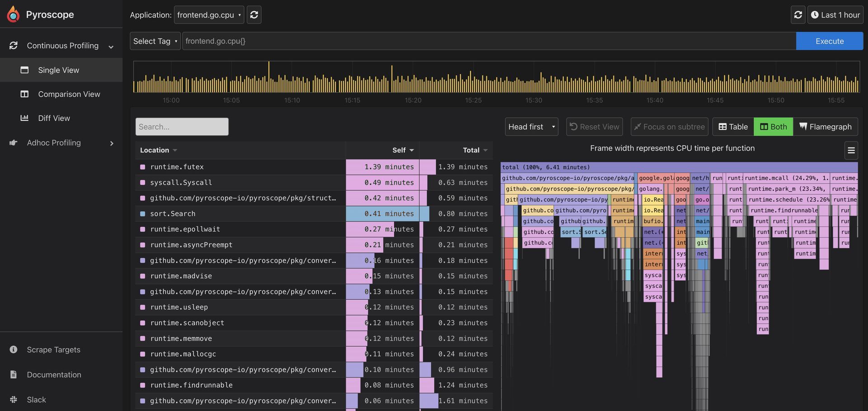Switch to Both view
868x411 pixels.
(x=774, y=127)
